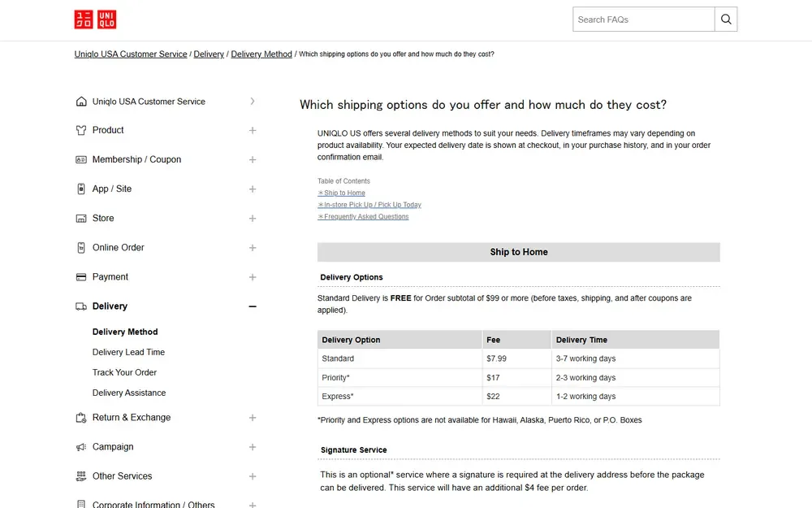This screenshot has width=812, height=508.
Task: Select Delivery Method in the sidebar
Action: tap(125, 332)
